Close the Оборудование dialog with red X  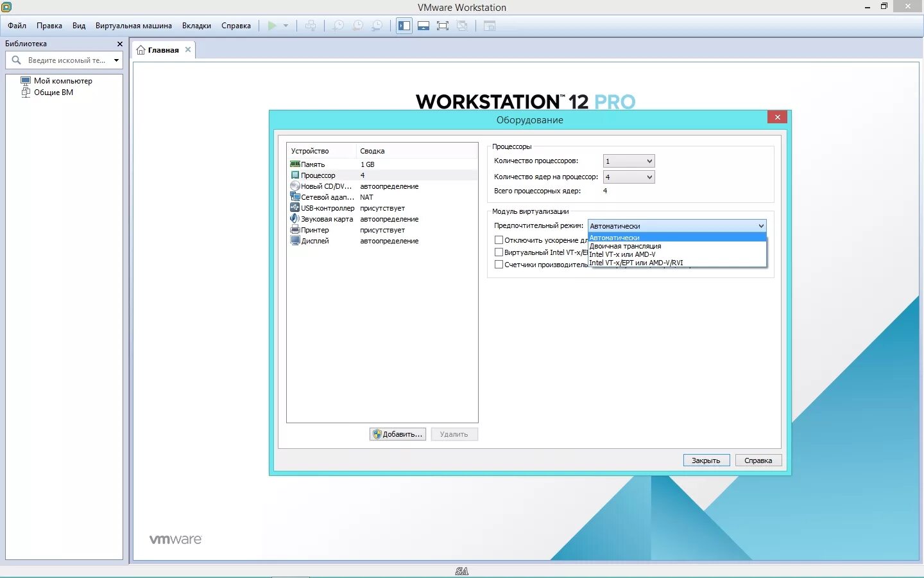[777, 117]
